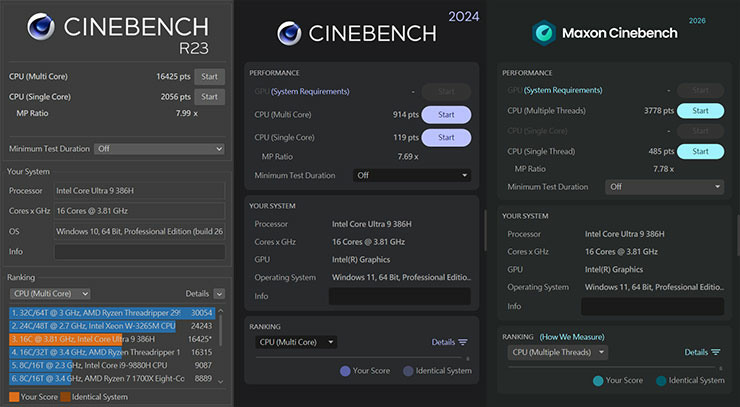Viewport: 740px width, 407px height.
Task: Click the Processor field in Cinebench R23
Action: click(140, 191)
